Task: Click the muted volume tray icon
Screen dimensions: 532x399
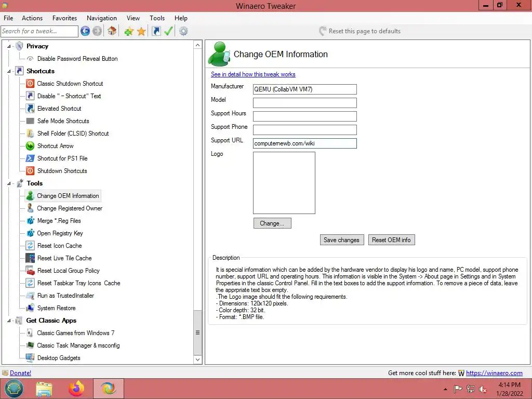Action: pos(483,389)
